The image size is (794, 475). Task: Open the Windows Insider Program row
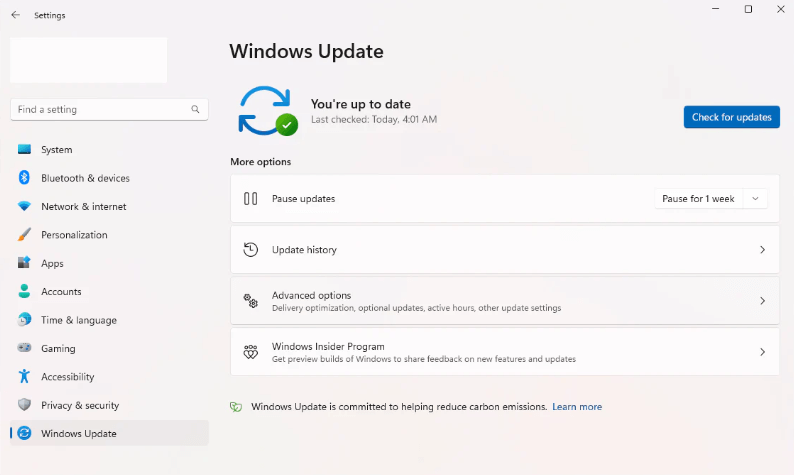505,352
